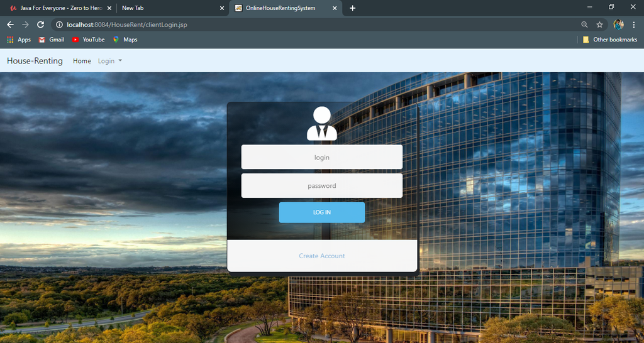
Task: View site information icon beside localhost URL
Action: (x=59, y=24)
